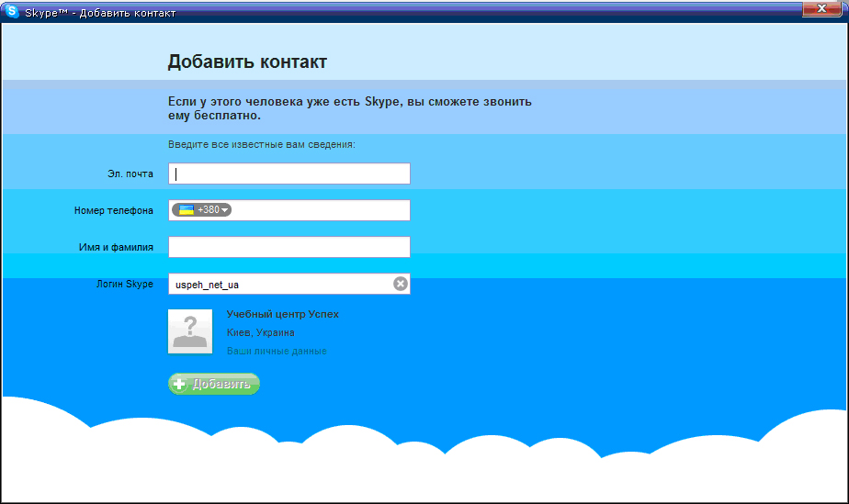Select the Учебный центр Успех contact name
Viewport: 849px width, 504px height.
(x=283, y=314)
